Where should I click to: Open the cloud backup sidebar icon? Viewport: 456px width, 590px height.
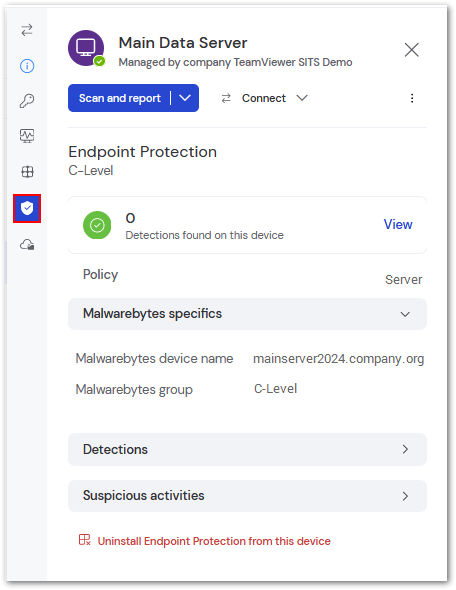[x=27, y=245]
